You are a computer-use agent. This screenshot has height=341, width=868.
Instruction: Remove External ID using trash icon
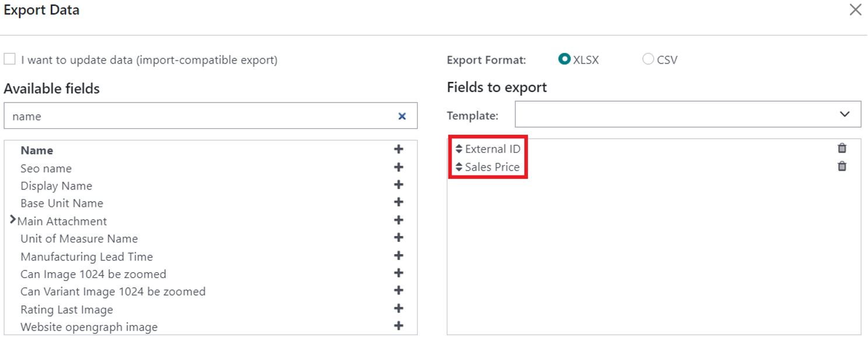tap(842, 148)
